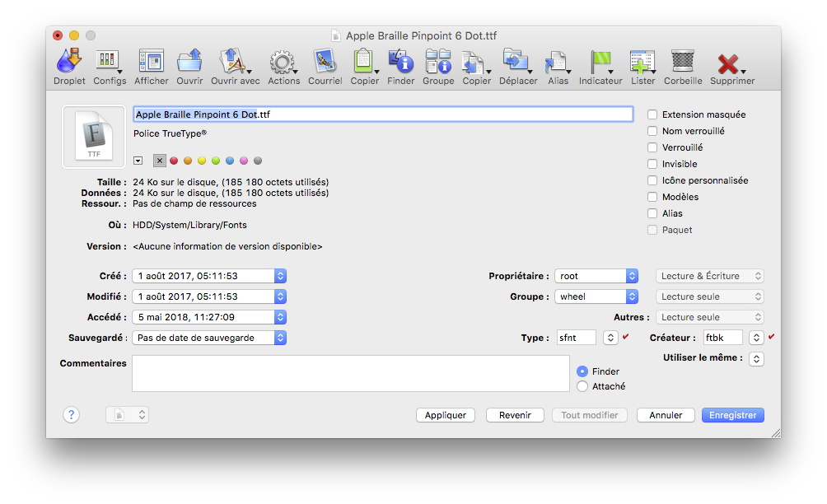Open the Propriétaire root dropdown
Screen dimensions: 827x504
click(633, 276)
